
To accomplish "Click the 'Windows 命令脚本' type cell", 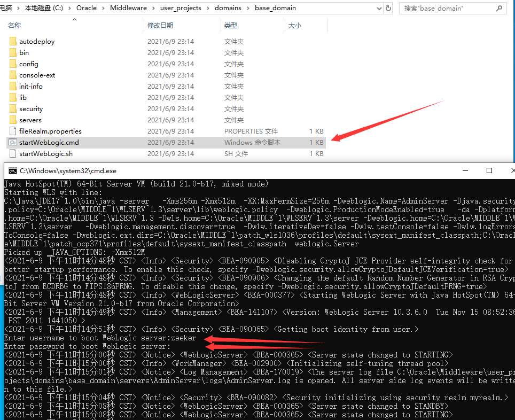I will 252,142.
